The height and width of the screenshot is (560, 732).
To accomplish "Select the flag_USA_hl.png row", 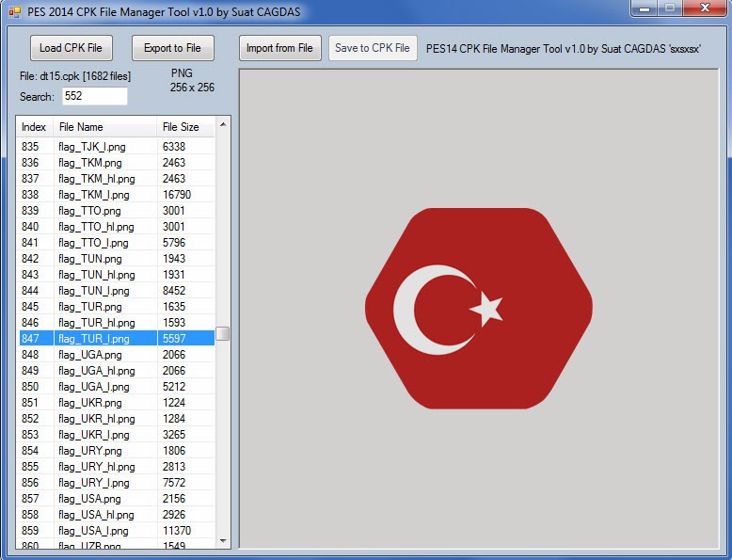I will [117, 515].
